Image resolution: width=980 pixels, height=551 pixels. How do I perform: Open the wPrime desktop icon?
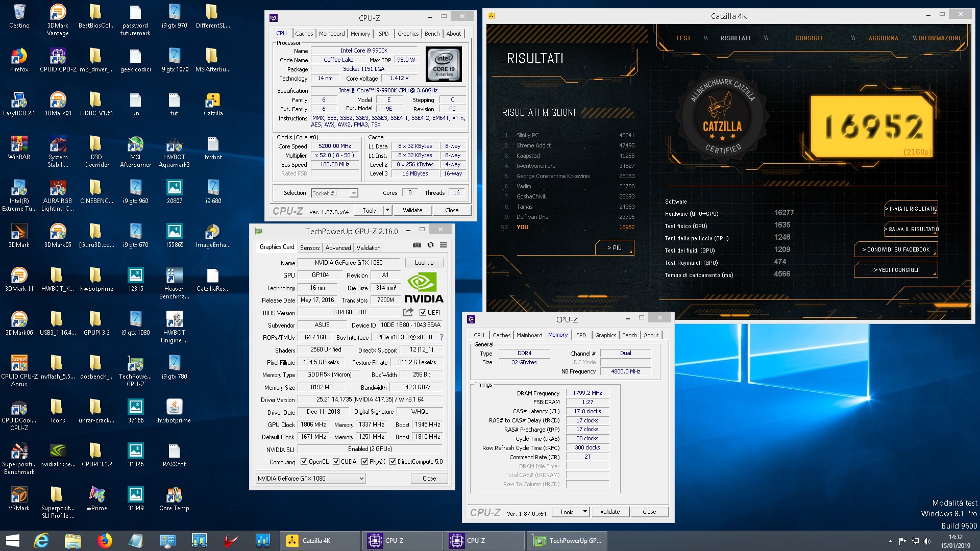[x=96, y=499]
